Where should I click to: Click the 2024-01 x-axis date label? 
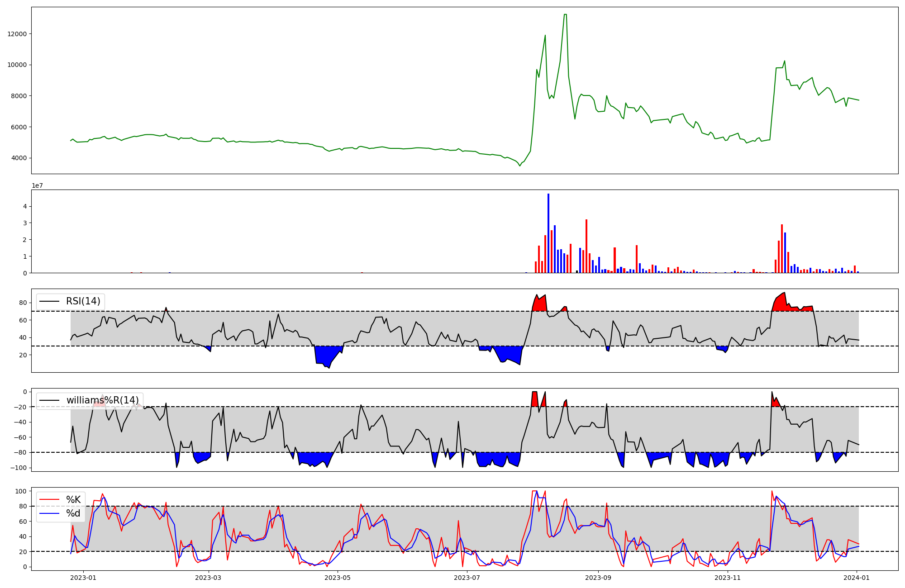857,577
